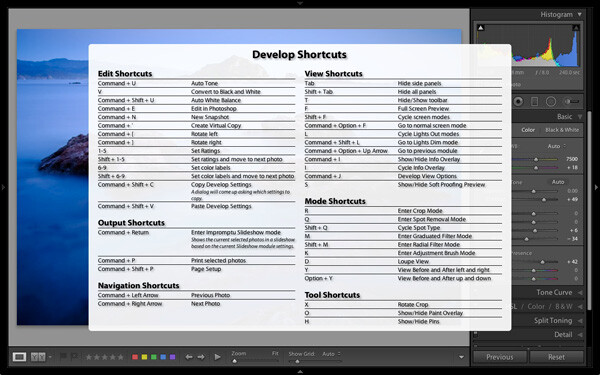Image resolution: width=600 pixels, height=375 pixels.
Task: Apply the purple color label
Action: click(x=172, y=357)
